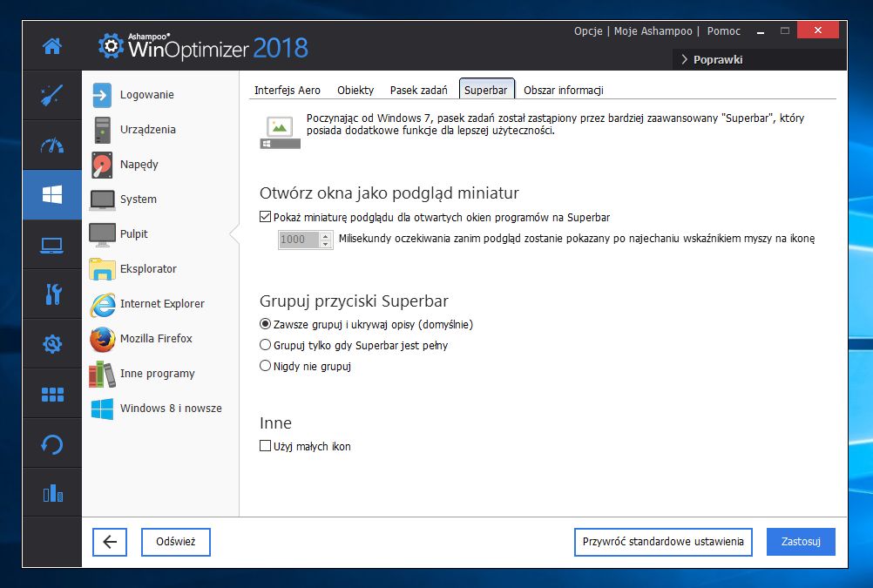Open Moje Ashampoo link
Viewport: 873px width, 588px height.
(x=653, y=31)
